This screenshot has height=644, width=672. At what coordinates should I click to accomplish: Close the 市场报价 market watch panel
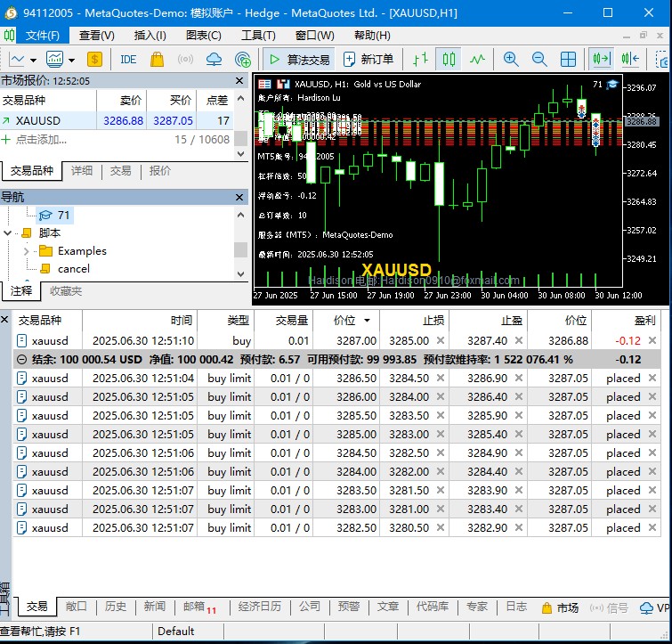239,80
